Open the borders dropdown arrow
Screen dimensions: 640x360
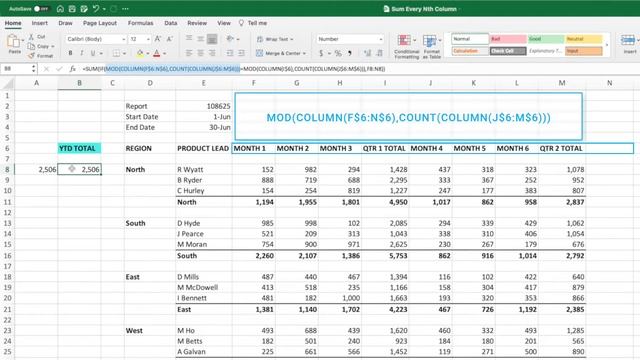pos(124,53)
